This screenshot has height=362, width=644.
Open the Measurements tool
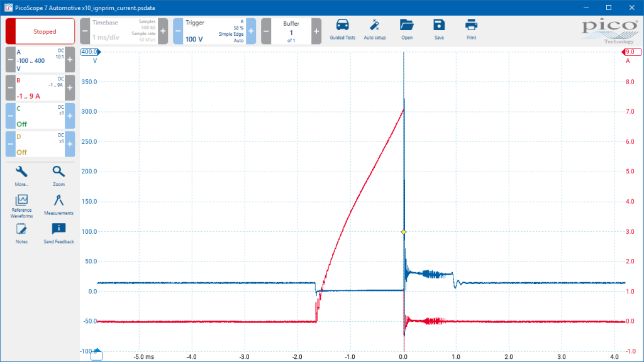coord(58,205)
